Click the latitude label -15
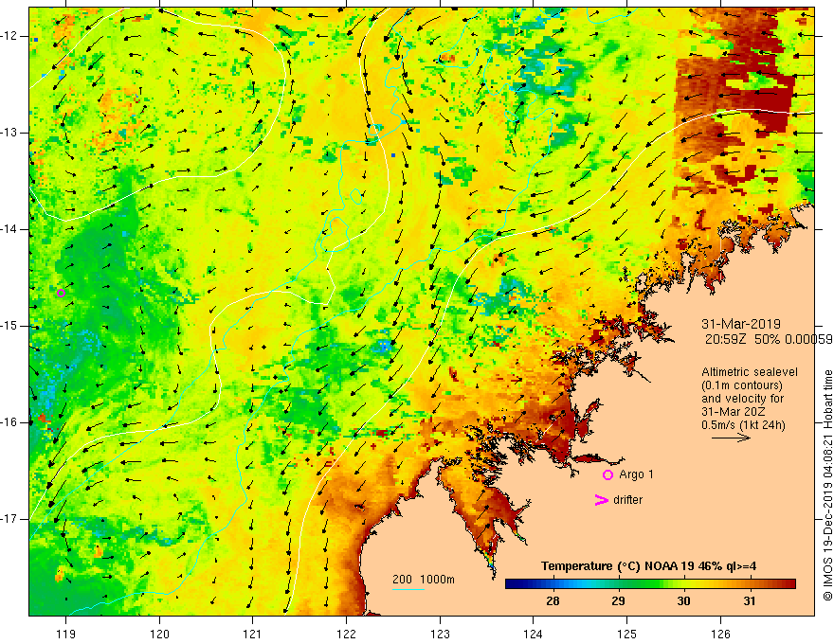 9,326
